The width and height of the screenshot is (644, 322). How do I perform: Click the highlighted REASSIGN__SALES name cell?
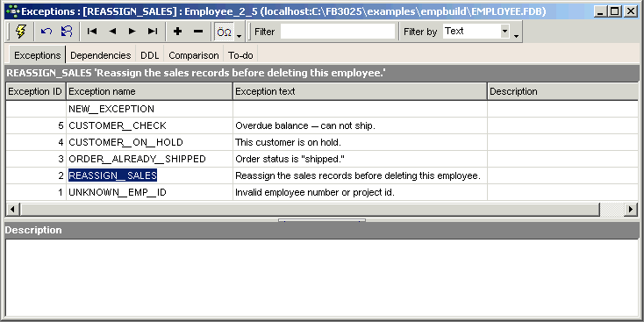tap(112, 175)
